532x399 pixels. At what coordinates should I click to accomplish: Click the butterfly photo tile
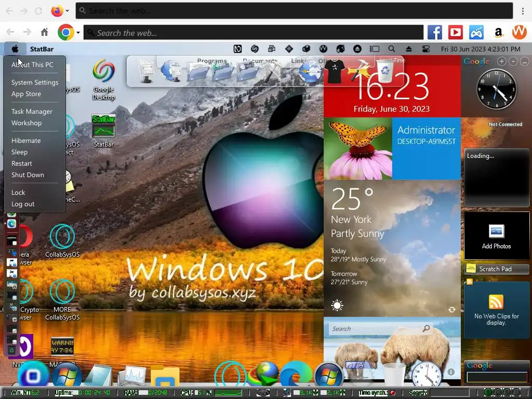click(x=358, y=148)
